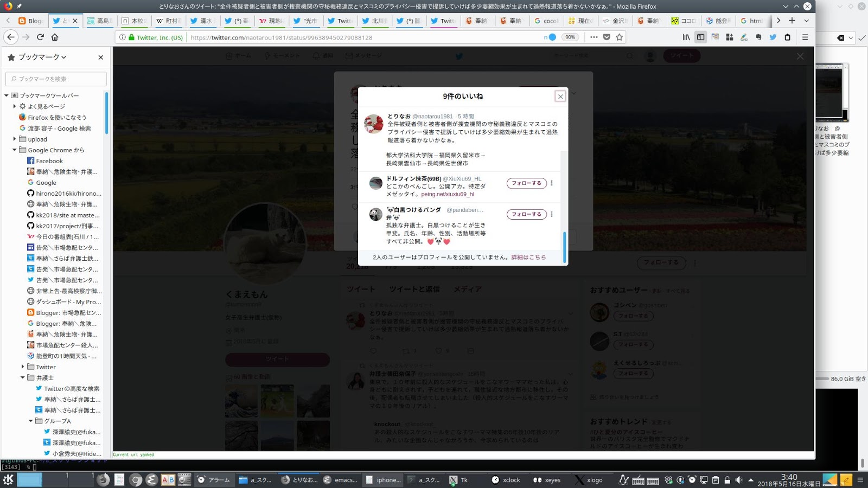Open xclock in the taskbar
This screenshot has width=868, height=488.
pyautogui.click(x=506, y=480)
